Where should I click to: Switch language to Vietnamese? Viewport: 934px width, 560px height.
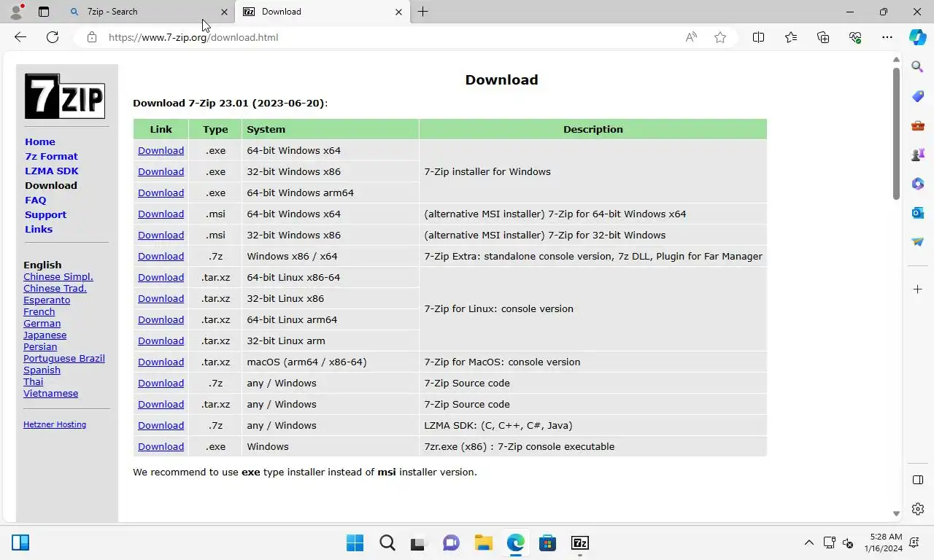(50, 393)
